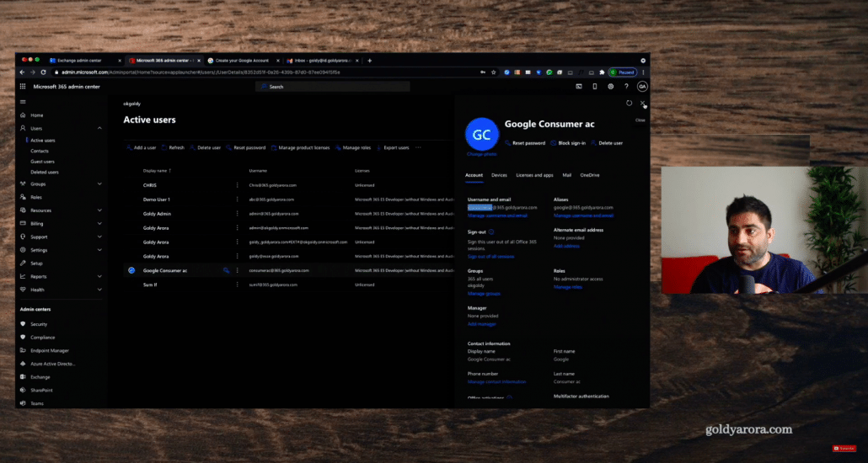
Task: Expand the Resources section chevron
Action: tap(99, 210)
